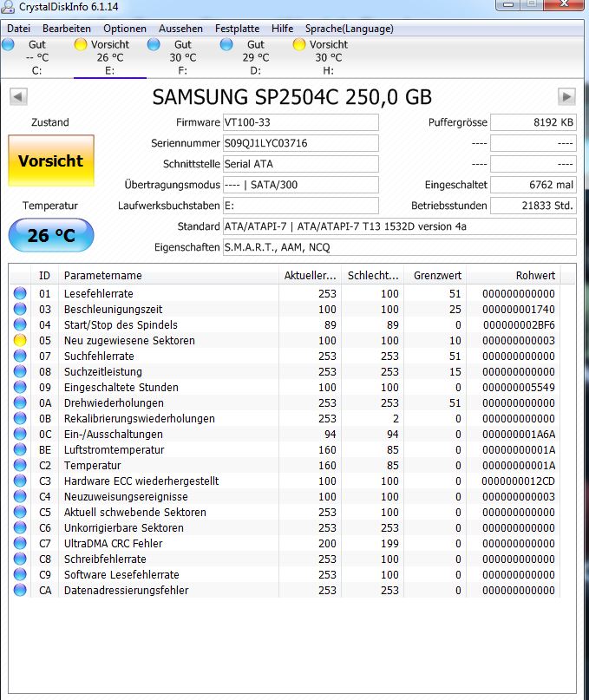Open the Festplatte menu
Viewport: 589px width, 700px height.
coord(237,29)
